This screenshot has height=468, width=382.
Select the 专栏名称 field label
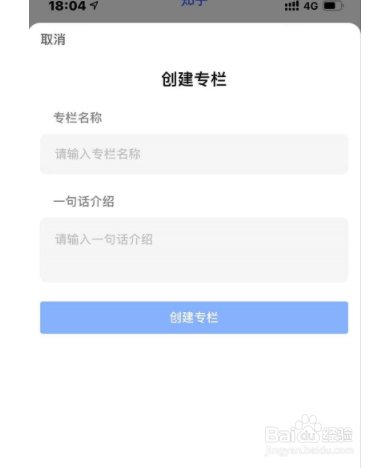[78, 118]
